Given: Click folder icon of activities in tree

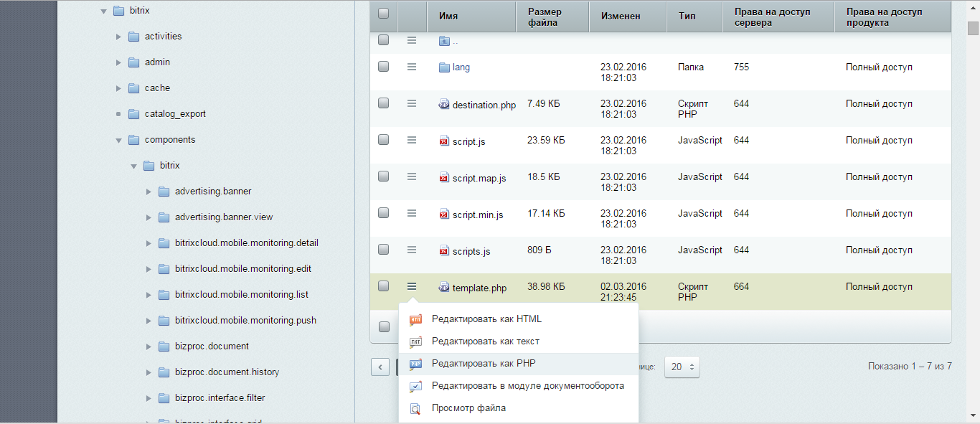Looking at the screenshot, I should [133, 37].
